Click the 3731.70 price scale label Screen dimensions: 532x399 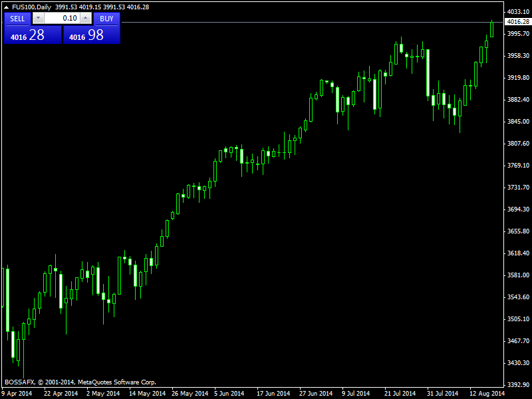pyautogui.click(x=518, y=188)
